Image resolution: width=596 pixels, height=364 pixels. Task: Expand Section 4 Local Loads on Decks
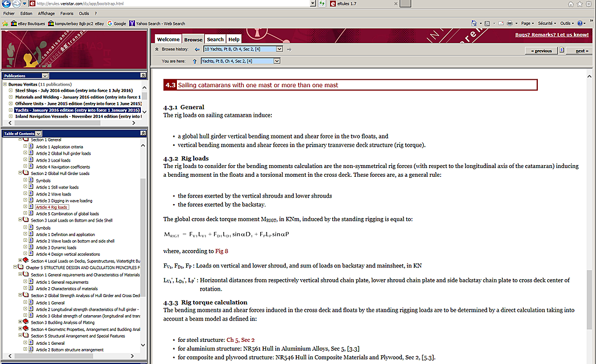20,260
